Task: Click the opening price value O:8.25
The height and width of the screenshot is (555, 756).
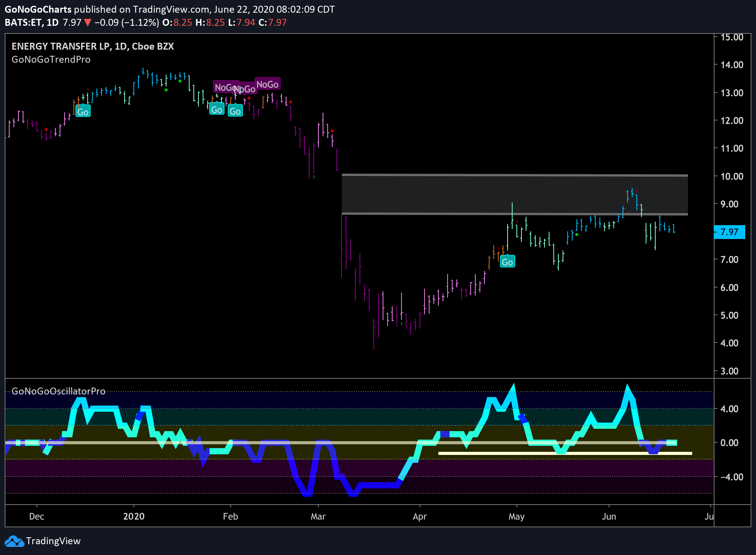Action: coord(177,22)
